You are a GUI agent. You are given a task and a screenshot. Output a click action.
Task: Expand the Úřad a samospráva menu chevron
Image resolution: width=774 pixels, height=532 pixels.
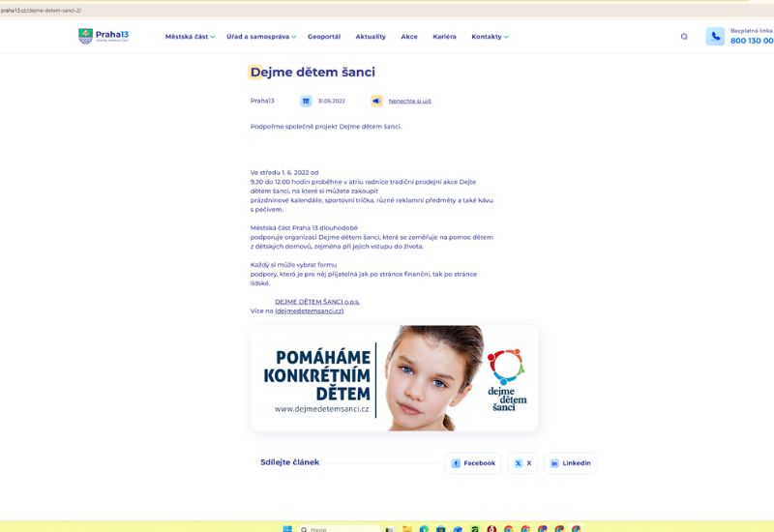(x=294, y=37)
